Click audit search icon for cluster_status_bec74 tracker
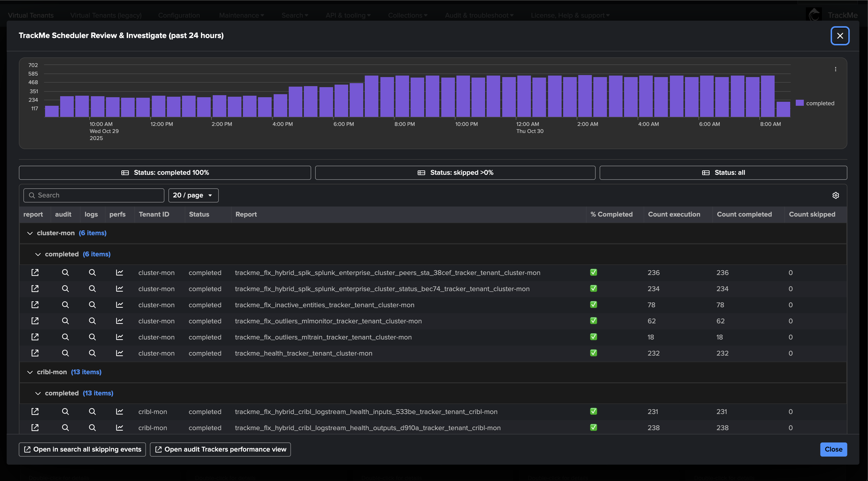Viewport: 868px width, 481px height. coord(65,289)
